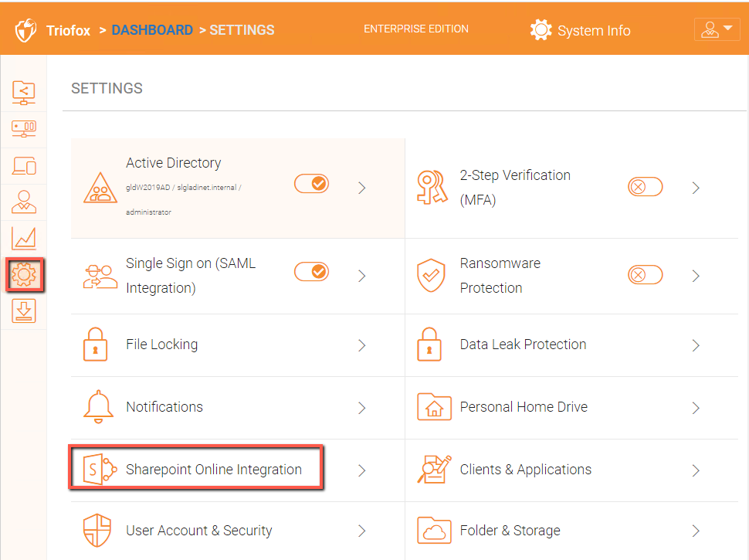The width and height of the screenshot is (749, 560).
Task: Open the user account dropdown menu
Action: coord(717,29)
